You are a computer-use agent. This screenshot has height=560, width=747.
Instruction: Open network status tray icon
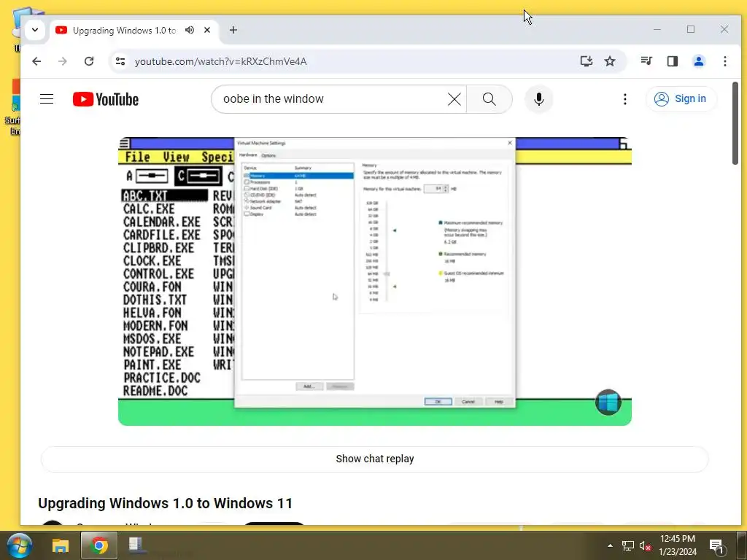click(628, 545)
